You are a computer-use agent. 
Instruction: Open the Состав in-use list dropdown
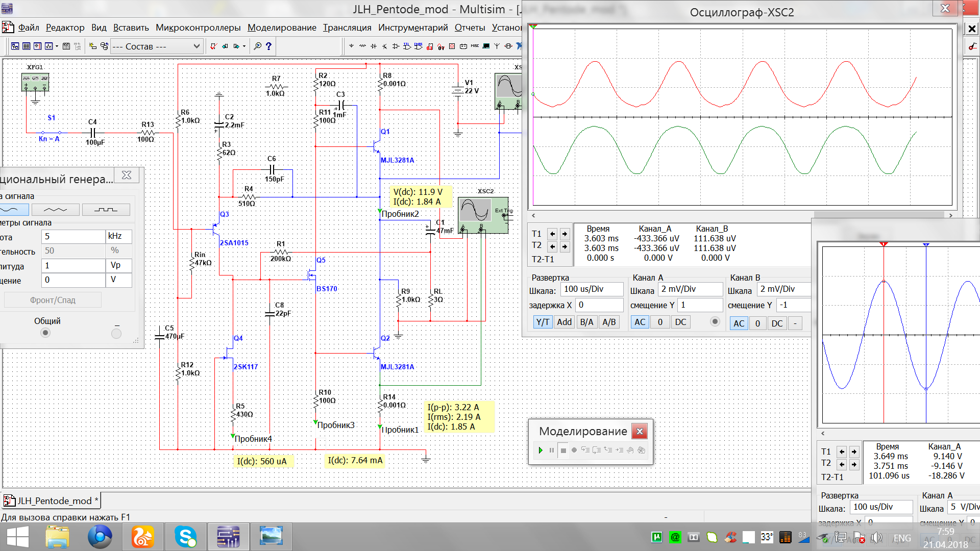[x=156, y=46]
